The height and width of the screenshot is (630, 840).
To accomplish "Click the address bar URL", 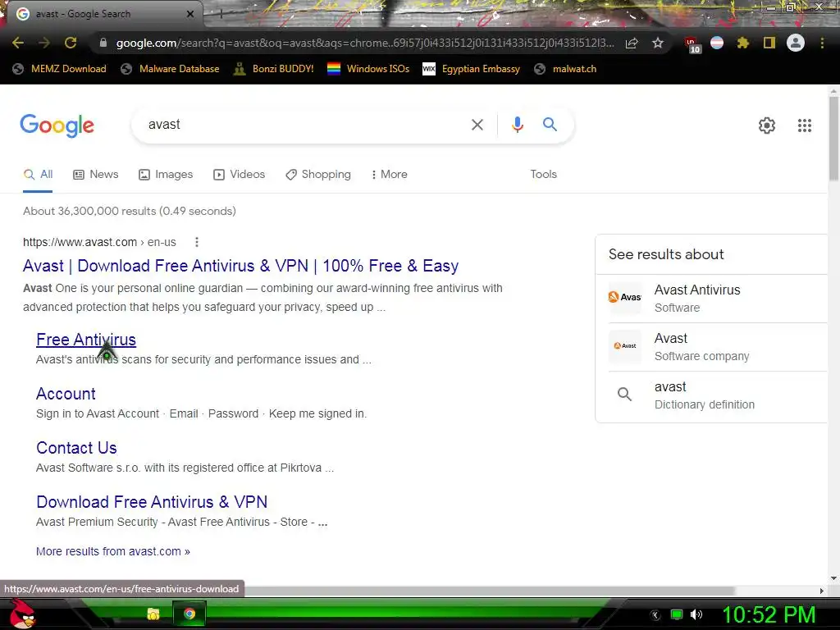I will pyautogui.click(x=364, y=43).
